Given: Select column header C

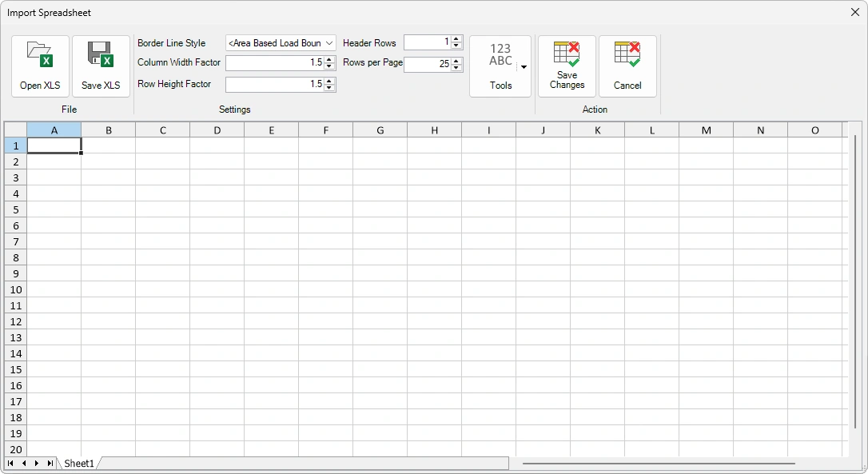Looking at the screenshot, I should (x=162, y=129).
